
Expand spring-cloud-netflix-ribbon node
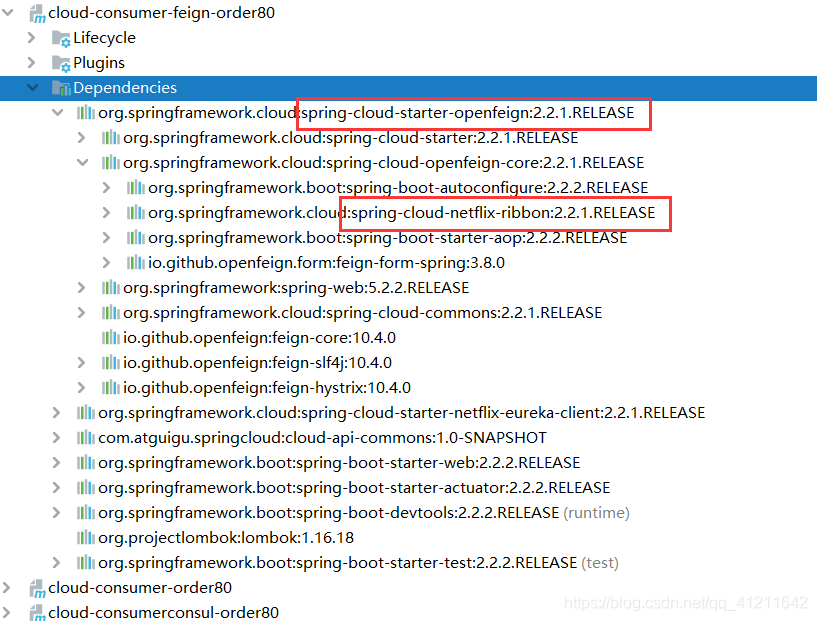(x=106, y=213)
